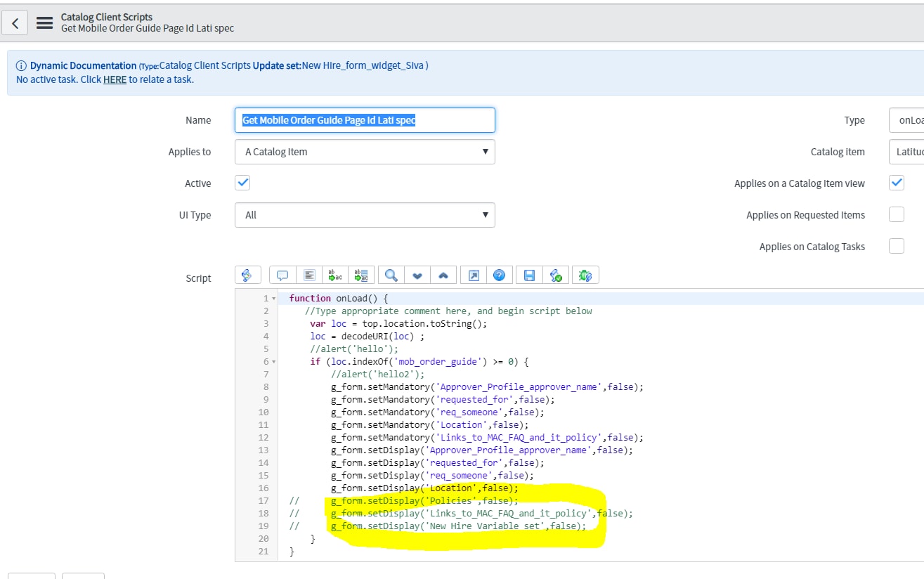The image size is (924, 579).
Task: Enable Applies on Requested Items
Action: point(897,214)
